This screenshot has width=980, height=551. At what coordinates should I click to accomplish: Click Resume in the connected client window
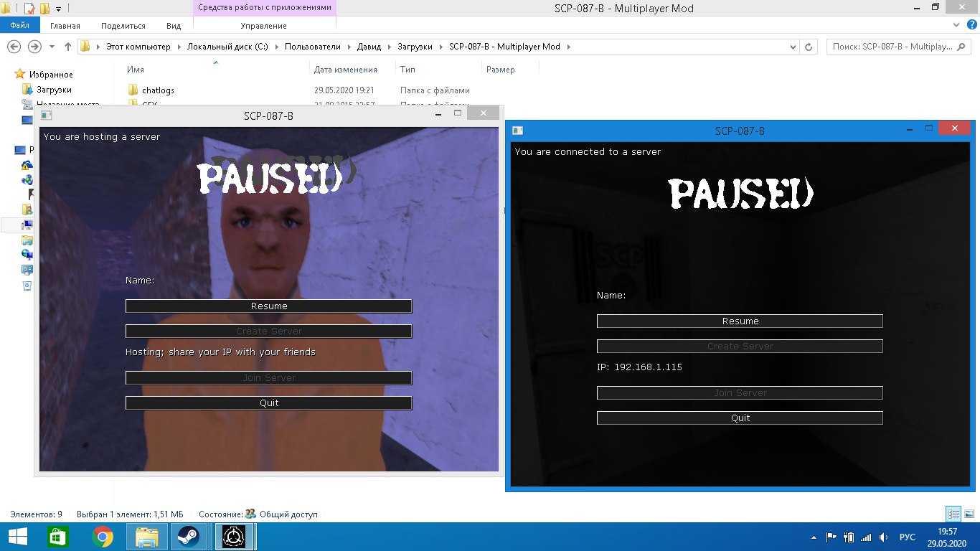tap(740, 321)
